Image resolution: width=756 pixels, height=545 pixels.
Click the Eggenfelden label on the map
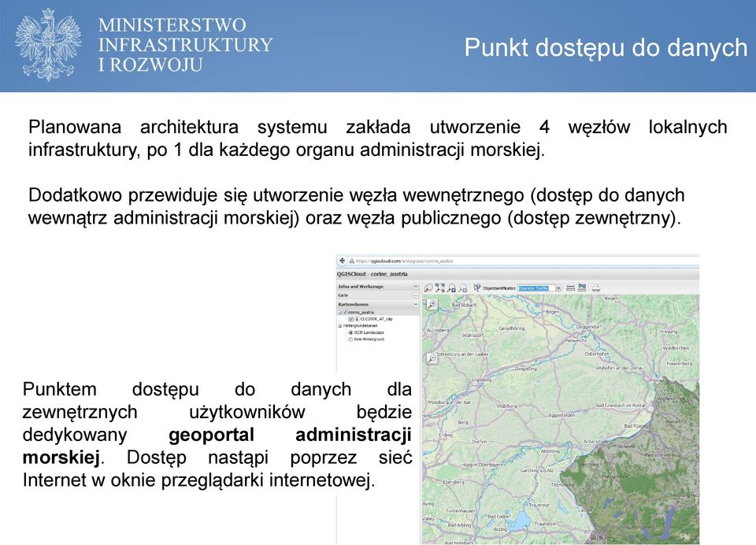562,415
